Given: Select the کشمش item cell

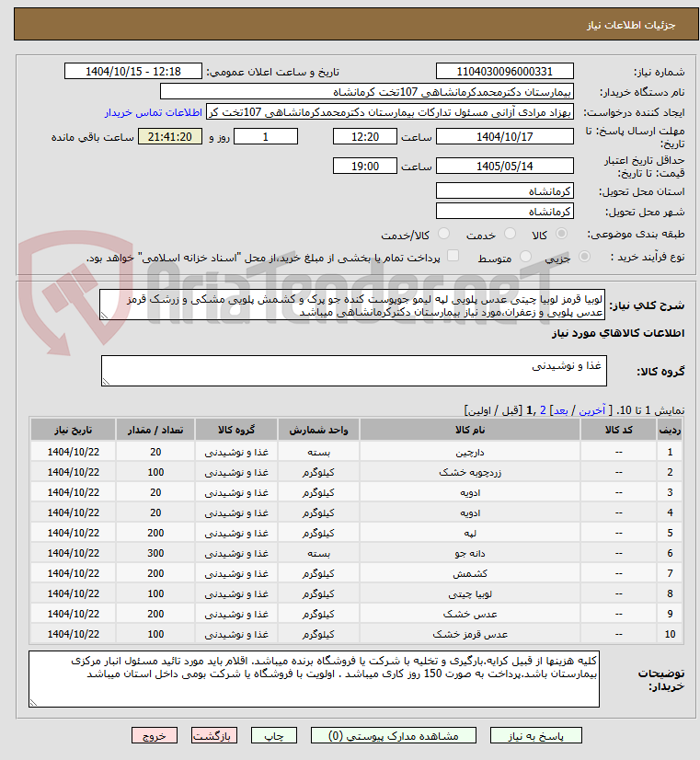Looking at the screenshot, I should click(x=470, y=573).
